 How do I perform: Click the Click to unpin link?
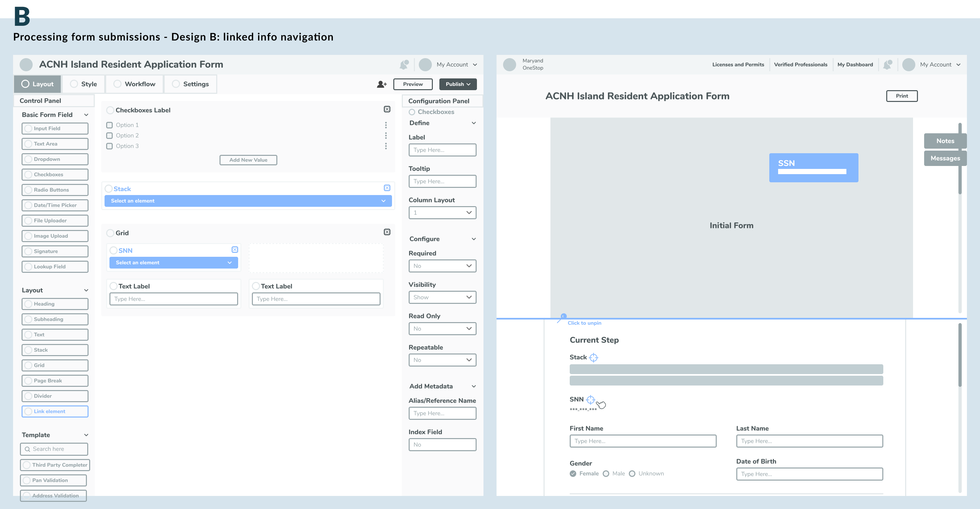coord(584,323)
